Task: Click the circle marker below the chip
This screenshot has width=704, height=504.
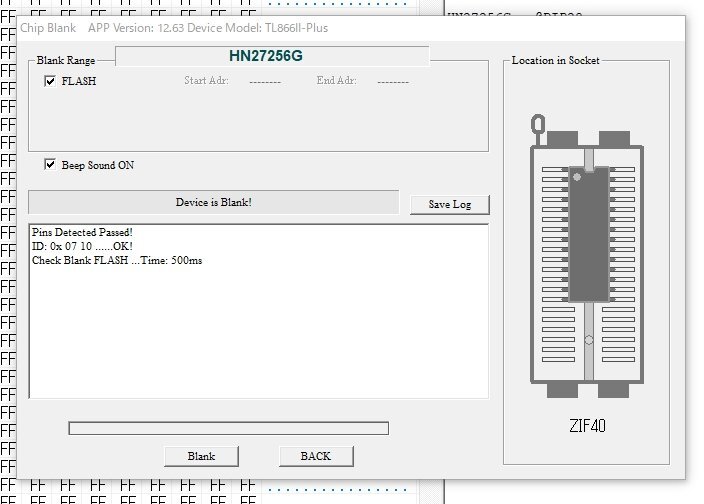Action: 588,341
